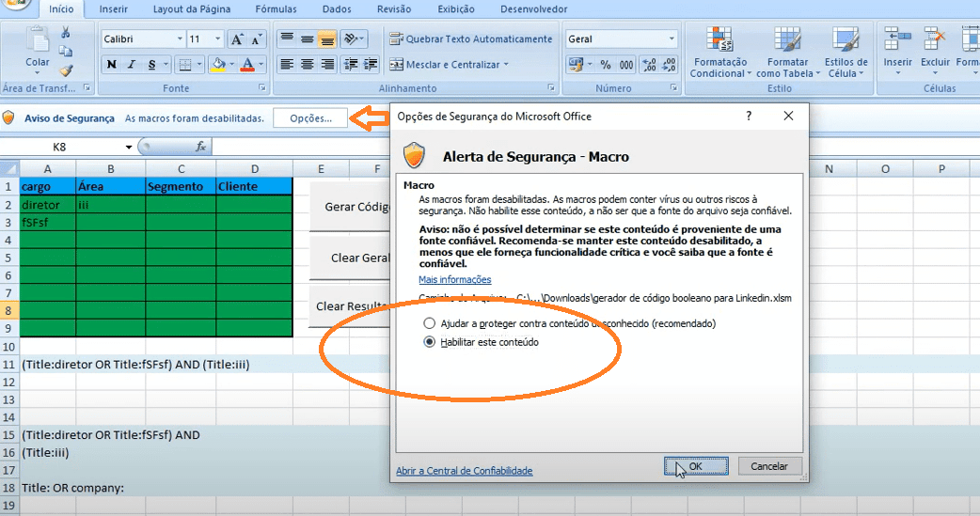Expand the Excluir cells dropdown
980x516 pixels.
coord(935,73)
